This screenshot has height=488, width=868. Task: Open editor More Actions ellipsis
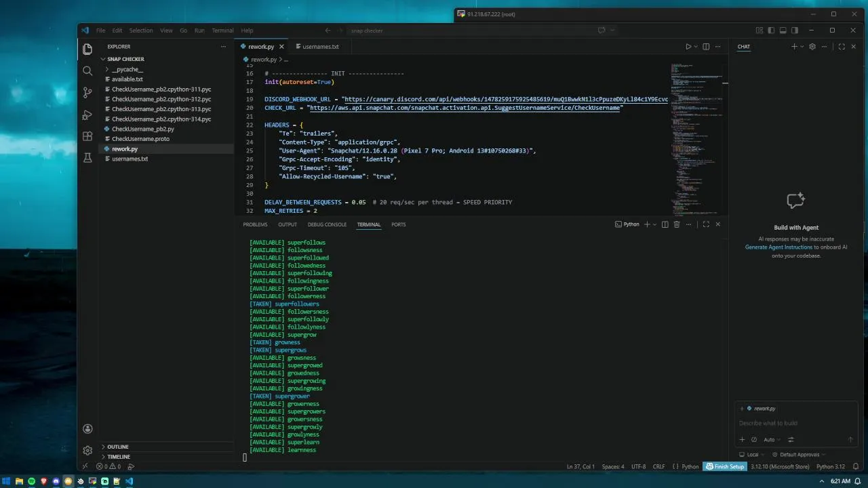pyautogui.click(x=718, y=47)
